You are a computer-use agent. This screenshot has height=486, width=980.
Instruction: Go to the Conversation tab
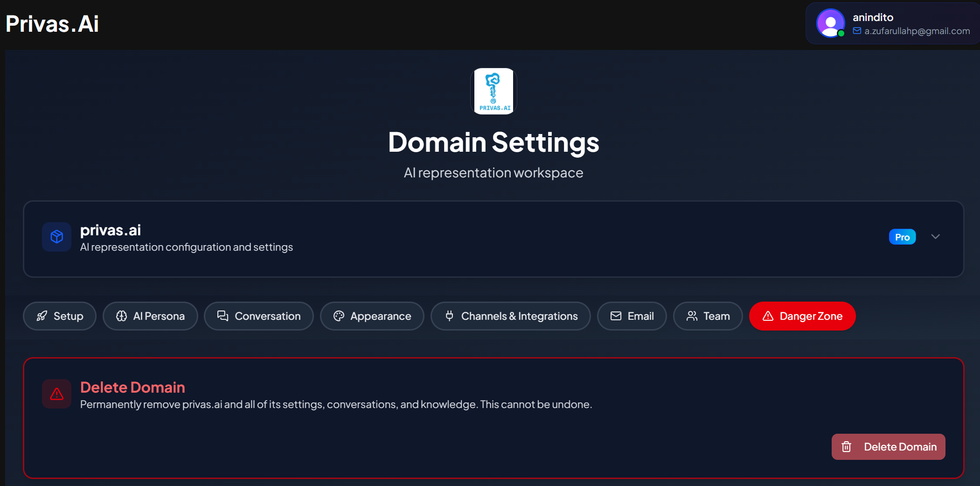[259, 316]
